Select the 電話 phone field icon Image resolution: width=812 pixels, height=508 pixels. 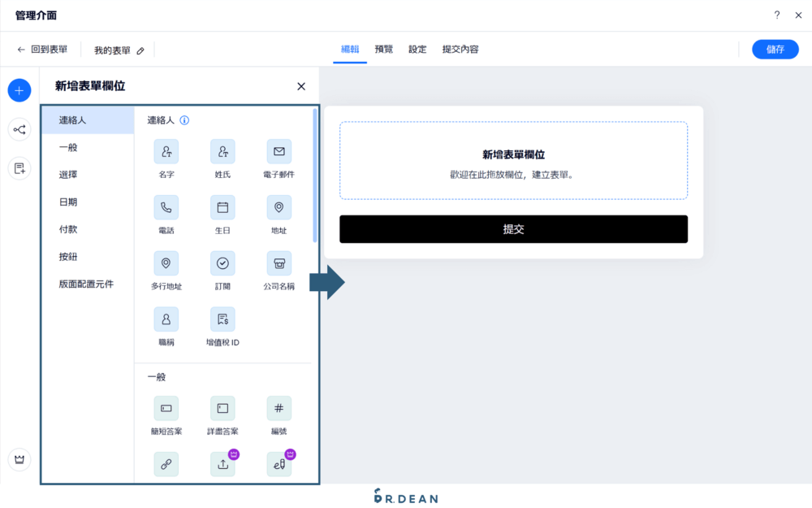pyautogui.click(x=166, y=207)
